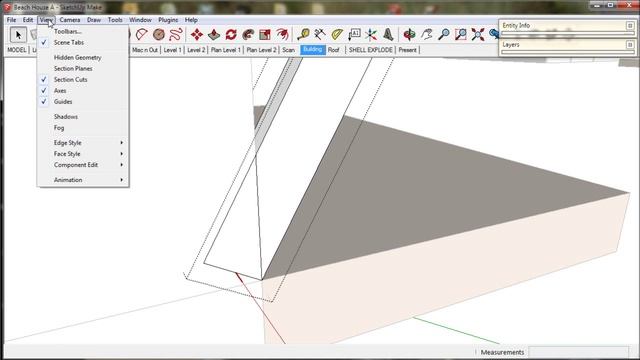
Task: Open the Draw menu
Action: tap(94, 20)
